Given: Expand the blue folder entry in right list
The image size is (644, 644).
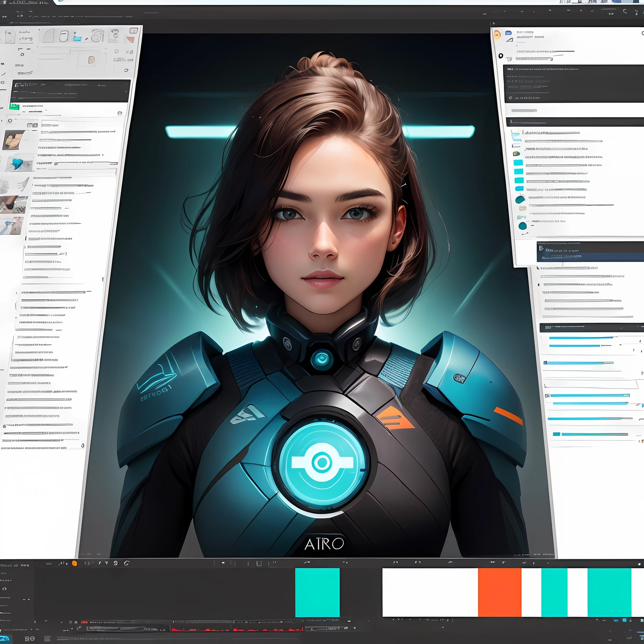Looking at the screenshot, I should tap(516, 135).
